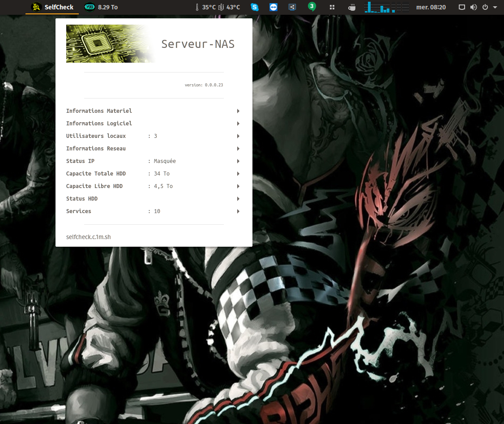Open the 35°C temperature sensor indicator
The image size is (504, 424).
pyautogui.click(x=206, y=7)
